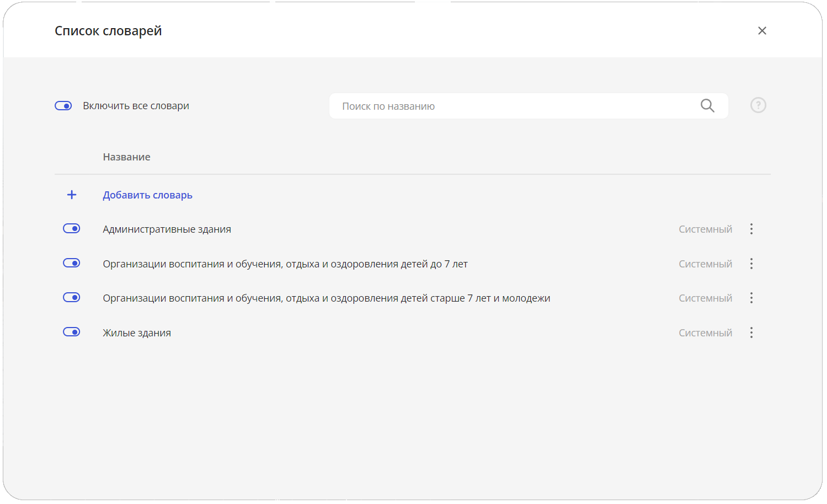Open kebab menu for Административные здания
Viewport: 827px width, 504px height.
point(751,229)
